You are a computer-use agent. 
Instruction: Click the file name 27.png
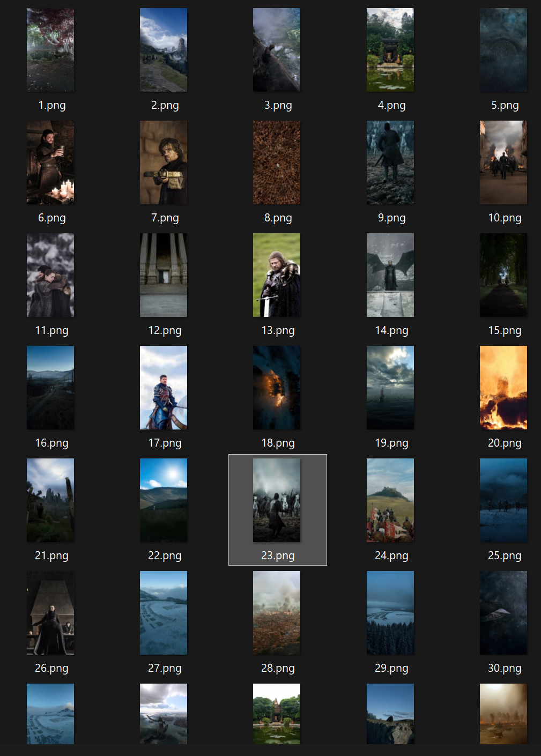pyautogui.click(x=165, y=669)
